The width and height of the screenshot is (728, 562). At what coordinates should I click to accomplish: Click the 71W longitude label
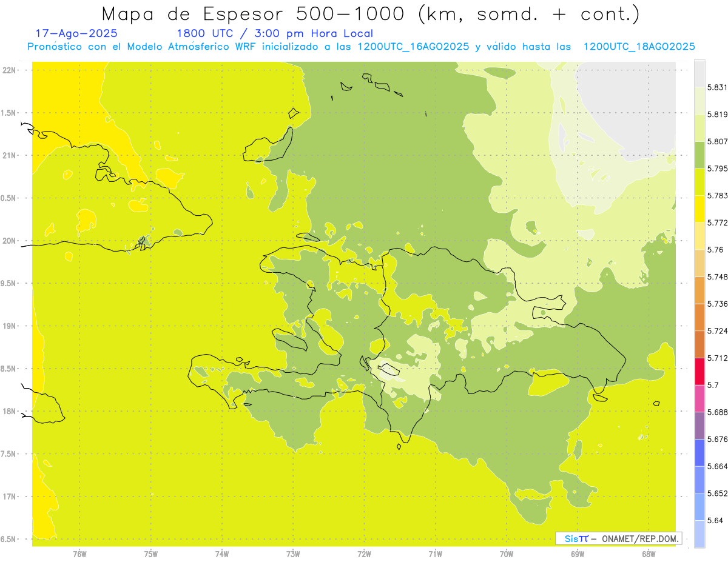435,554
